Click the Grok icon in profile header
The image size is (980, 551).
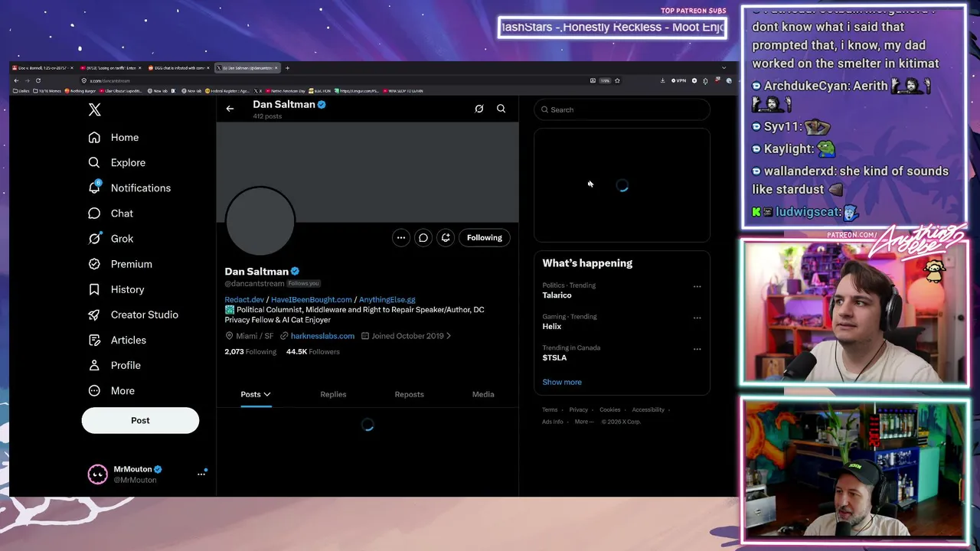pos(479,109)
